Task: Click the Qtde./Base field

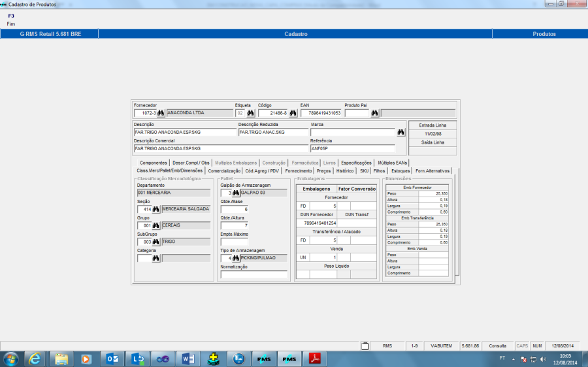Action: [235, 209]
